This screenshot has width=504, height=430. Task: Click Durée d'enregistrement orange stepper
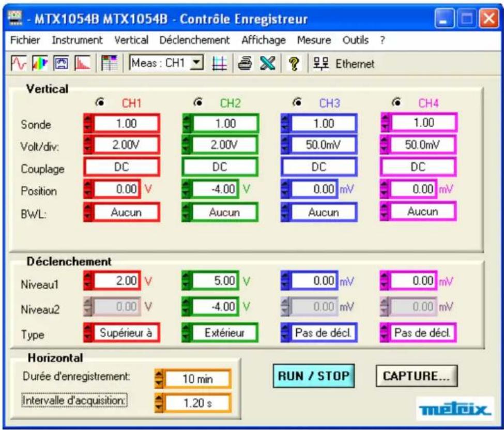159,379
